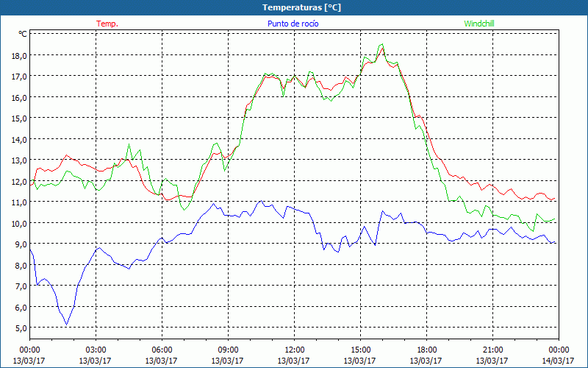Click the 7,0 y-axis value
The image size is (588, 368).
pos(21,286)
